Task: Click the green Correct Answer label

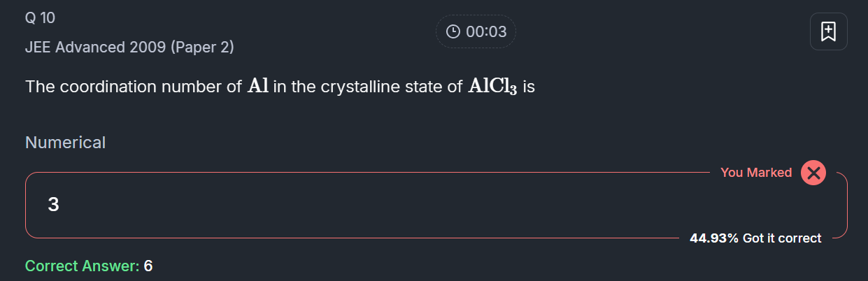Action: pos(82,266)
